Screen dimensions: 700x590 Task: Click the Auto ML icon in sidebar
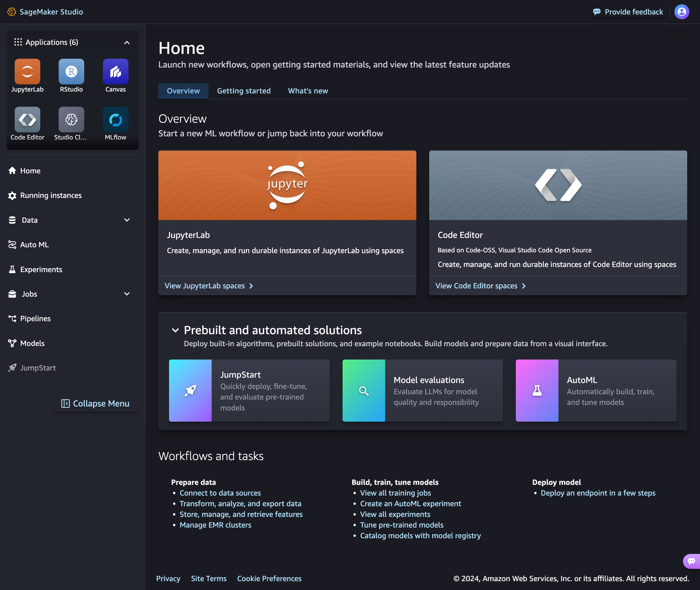(12, 245)
